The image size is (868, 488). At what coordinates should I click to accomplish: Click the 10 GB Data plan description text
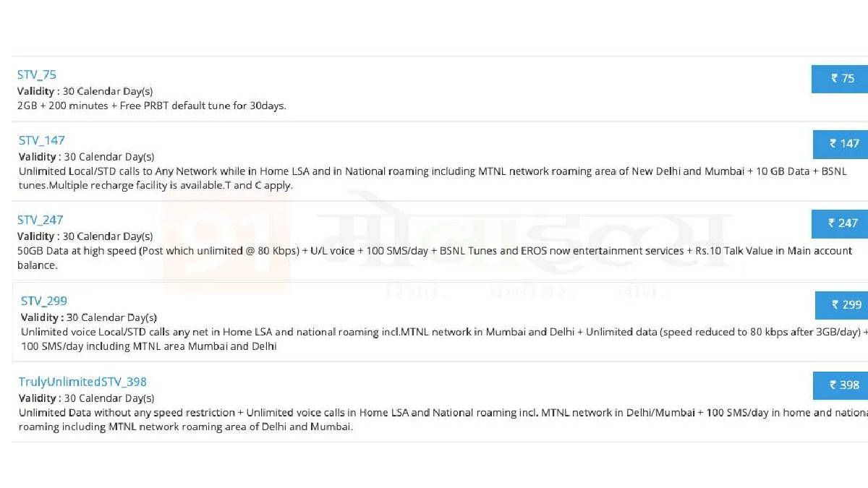coord(433,179)
